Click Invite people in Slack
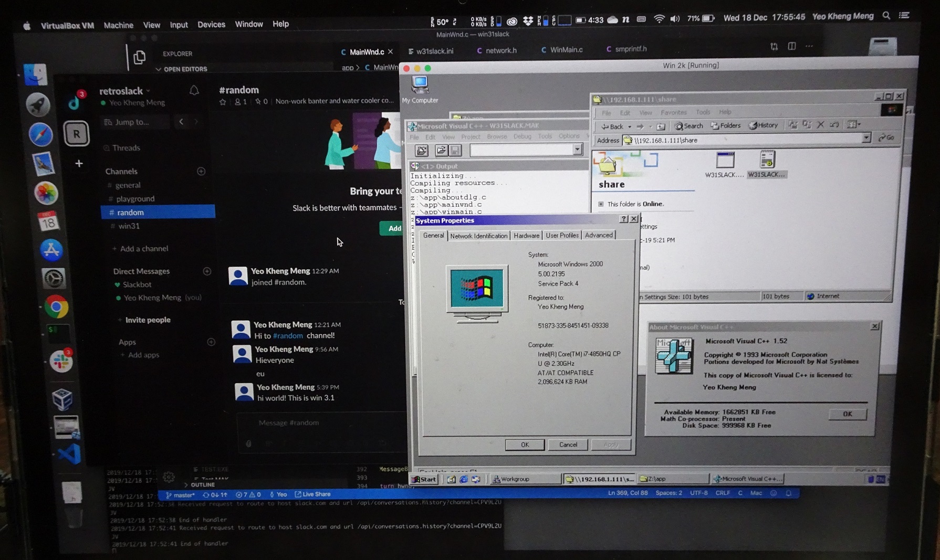The width and height of the screenshot is (940, 560). (148, 320)
